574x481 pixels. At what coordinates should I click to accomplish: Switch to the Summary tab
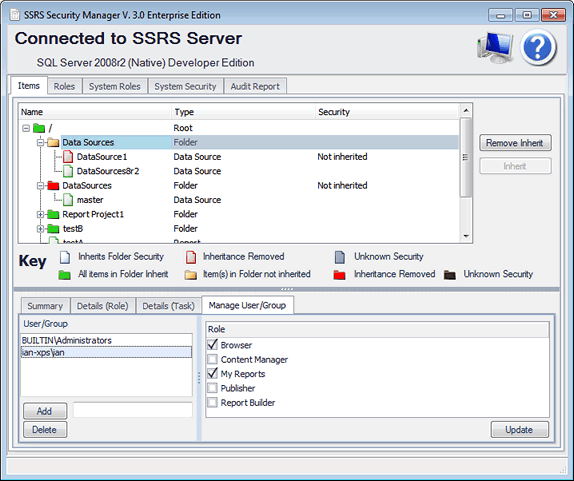point(45,306)
